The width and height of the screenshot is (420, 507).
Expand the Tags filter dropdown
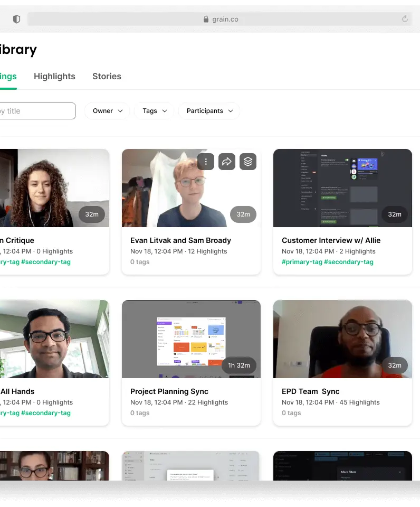(x=155, y=111)
